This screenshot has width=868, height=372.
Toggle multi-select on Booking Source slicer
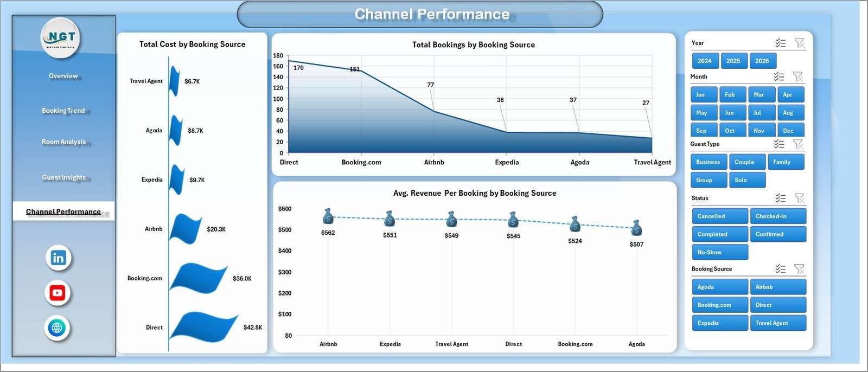pyautogui.click(x=780, y=269)
